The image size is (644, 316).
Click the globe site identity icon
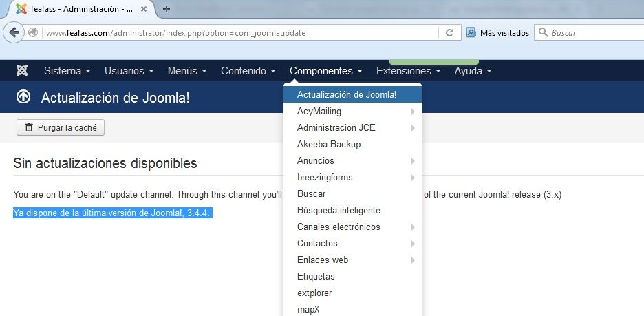33,33
